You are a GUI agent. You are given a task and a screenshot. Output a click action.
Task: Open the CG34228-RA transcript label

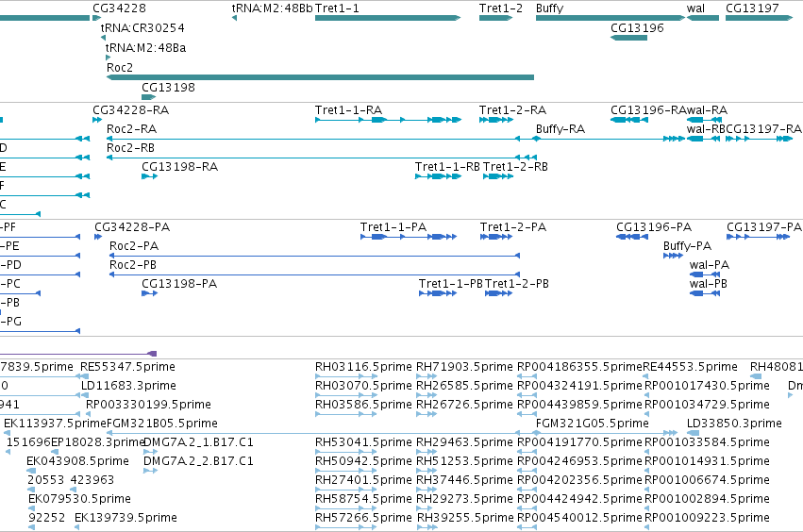(130, 110)
